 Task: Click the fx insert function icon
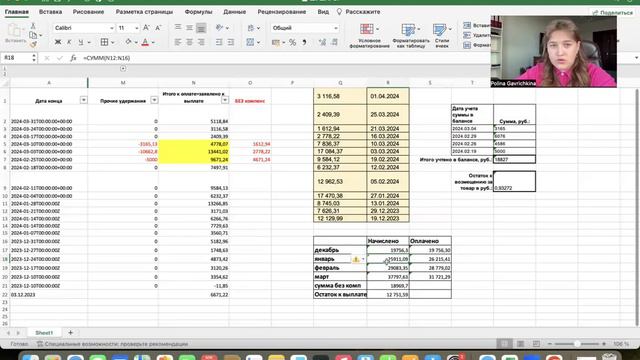coord(73,58)
